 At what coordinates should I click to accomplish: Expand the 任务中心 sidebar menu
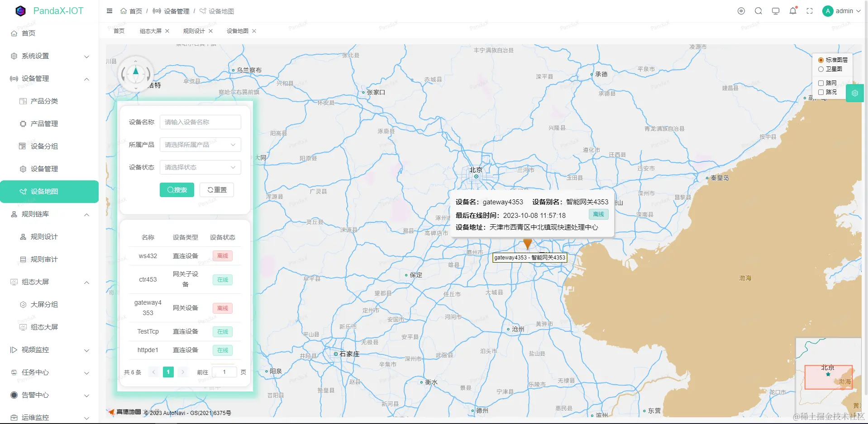pyautogui.click(x=49, y=372)
